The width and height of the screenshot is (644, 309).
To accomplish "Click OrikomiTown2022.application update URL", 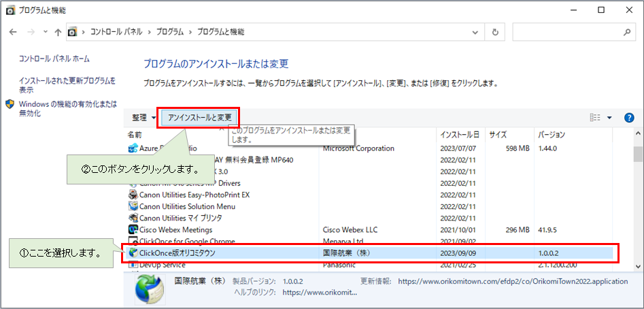I will pyautogui.click(x=513, y=282).
